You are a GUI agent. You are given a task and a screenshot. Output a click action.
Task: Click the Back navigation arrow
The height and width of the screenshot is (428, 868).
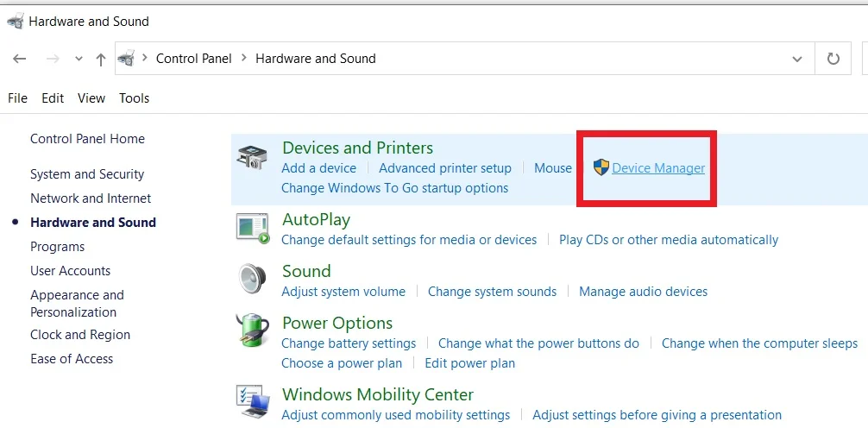coord(19,59)
